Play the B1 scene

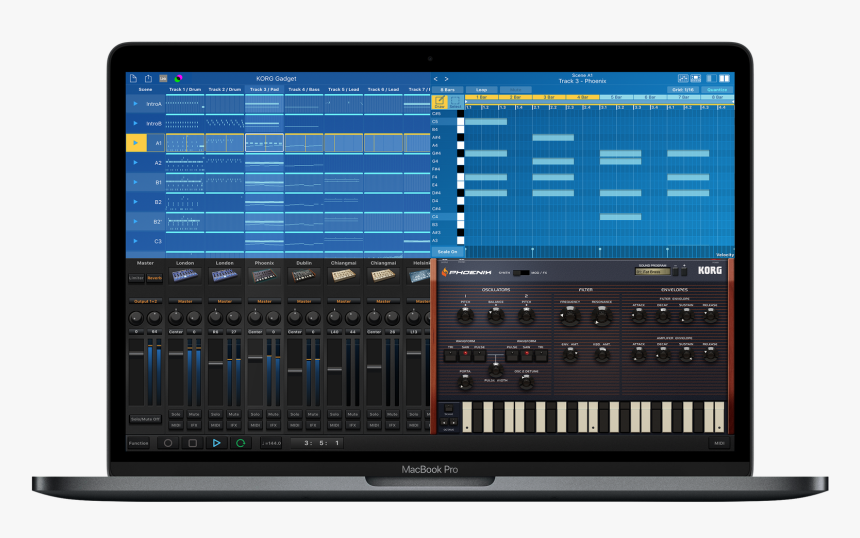click(x=135, y=182)
